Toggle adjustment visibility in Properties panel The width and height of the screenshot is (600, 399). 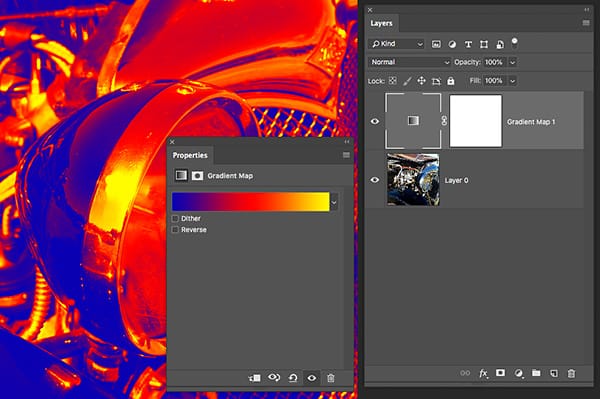tap(312, 378)
